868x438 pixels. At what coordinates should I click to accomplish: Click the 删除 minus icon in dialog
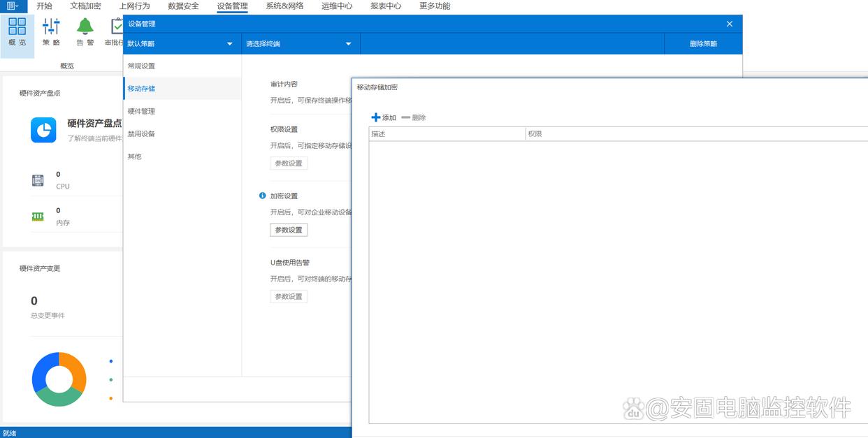pyautogui.click(x=406, y=117)
